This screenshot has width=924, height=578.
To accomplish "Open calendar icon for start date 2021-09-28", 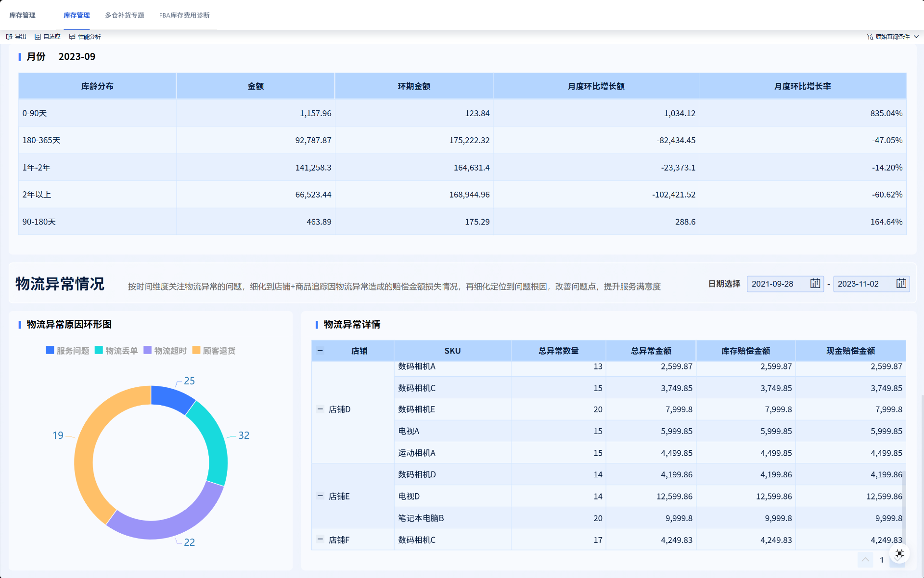I will click(x=815, y=284).
